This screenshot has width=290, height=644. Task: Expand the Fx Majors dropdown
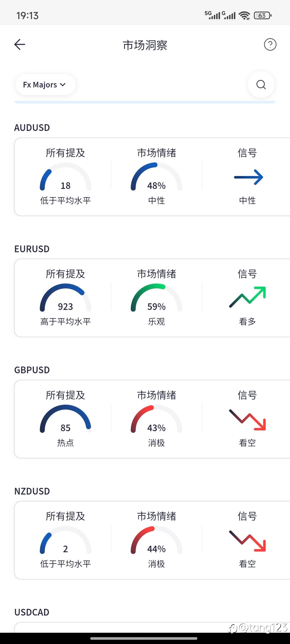45,85
